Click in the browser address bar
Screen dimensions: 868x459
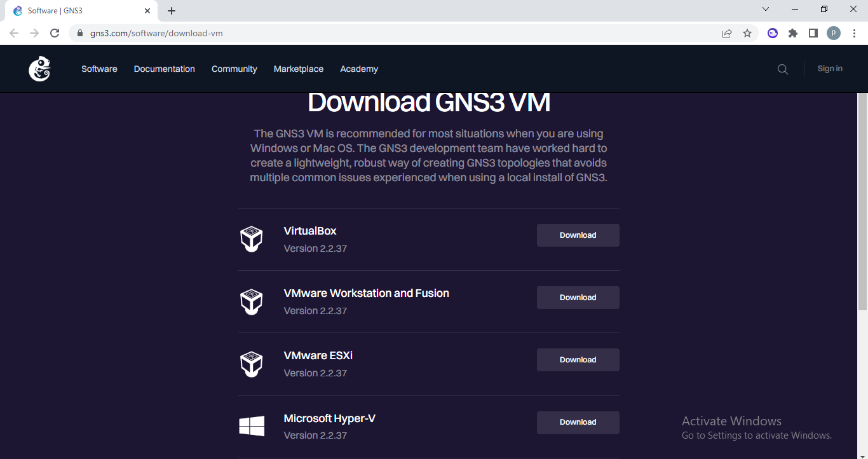[254, 32]
